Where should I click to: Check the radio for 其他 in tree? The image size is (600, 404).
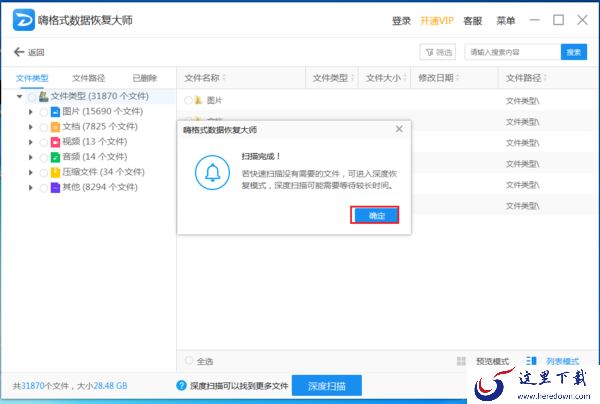coord(44,188)
